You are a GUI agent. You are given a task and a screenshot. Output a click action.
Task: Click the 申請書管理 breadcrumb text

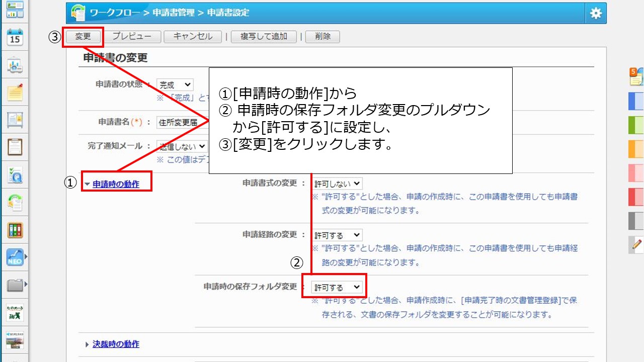click(174, 13)
